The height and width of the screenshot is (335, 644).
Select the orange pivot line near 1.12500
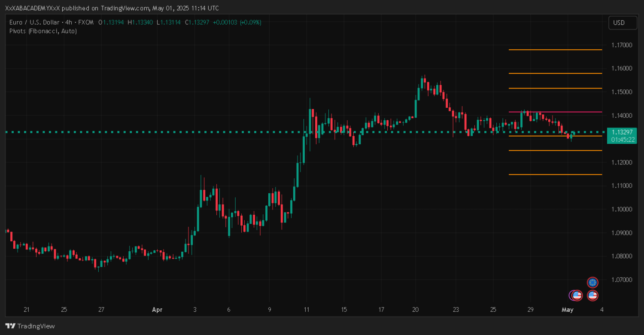(x=555, y=151)
